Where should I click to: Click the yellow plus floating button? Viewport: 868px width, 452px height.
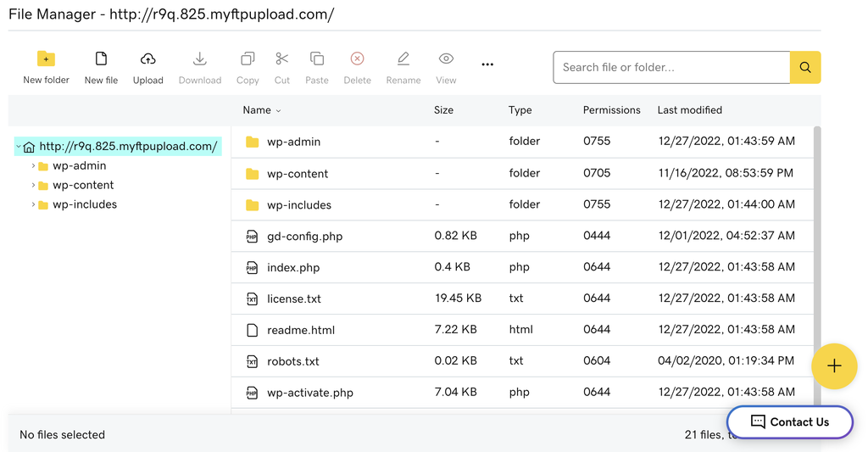(834, 366)
